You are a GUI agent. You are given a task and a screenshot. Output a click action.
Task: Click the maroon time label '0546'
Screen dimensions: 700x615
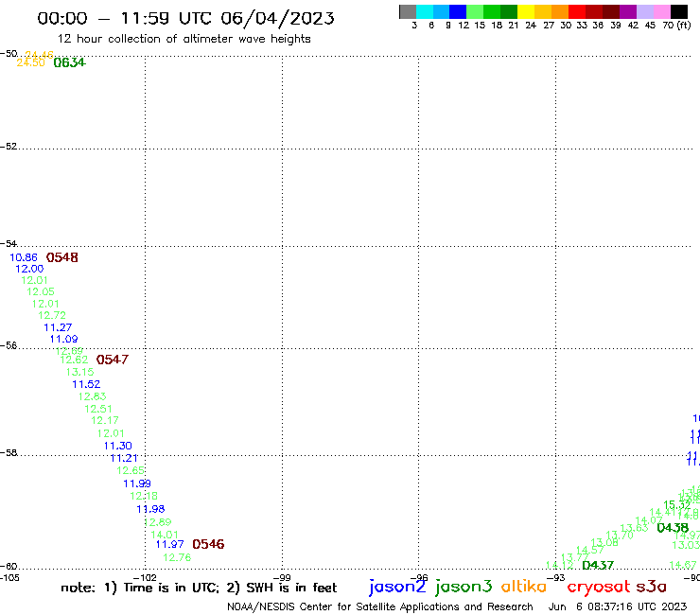(208, 544)
